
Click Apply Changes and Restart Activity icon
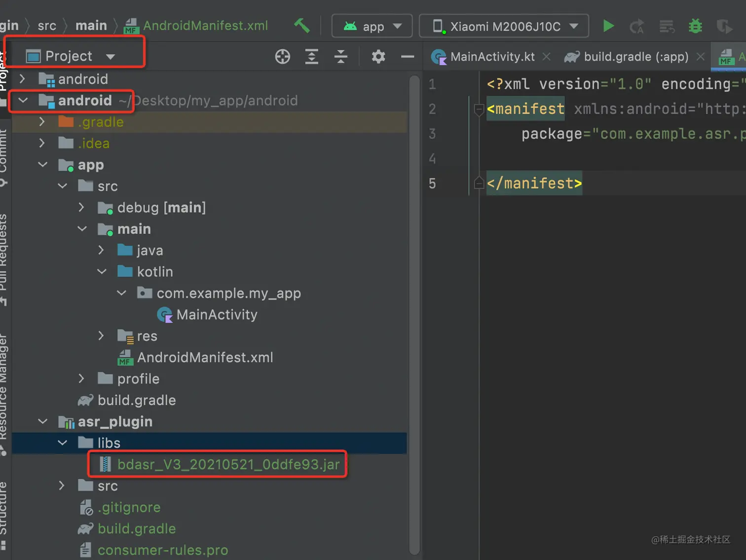point(637,26)
